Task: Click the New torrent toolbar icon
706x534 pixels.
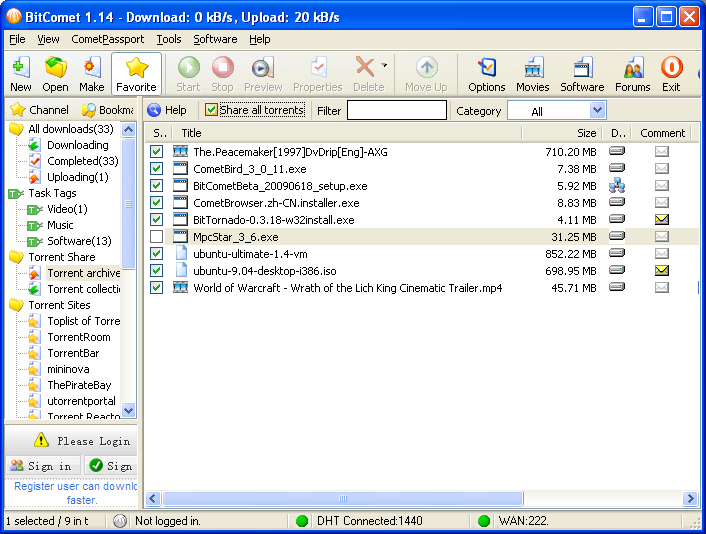Action: (x=20, y=74)
